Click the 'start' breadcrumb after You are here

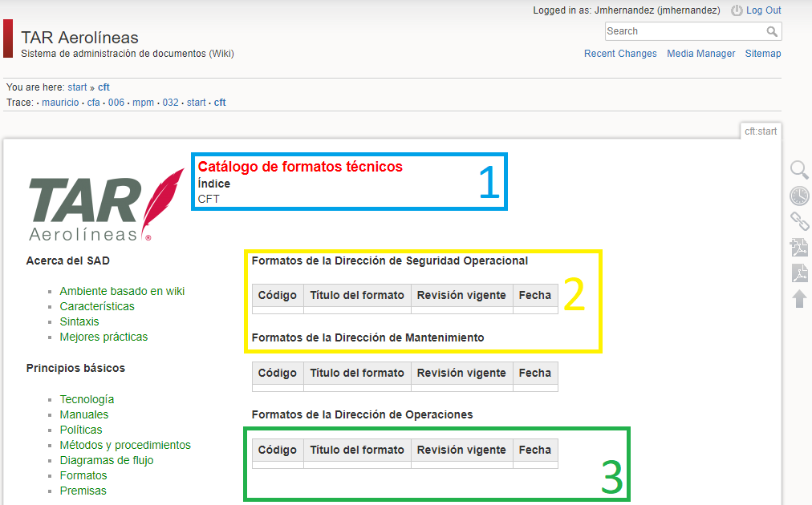point(77,87)
